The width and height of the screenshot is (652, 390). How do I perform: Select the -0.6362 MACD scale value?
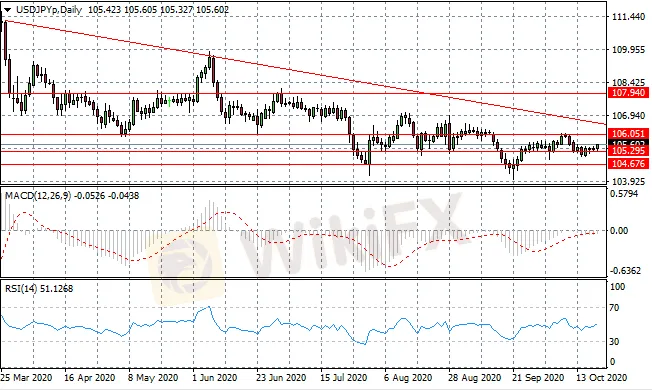pos(625,271)
